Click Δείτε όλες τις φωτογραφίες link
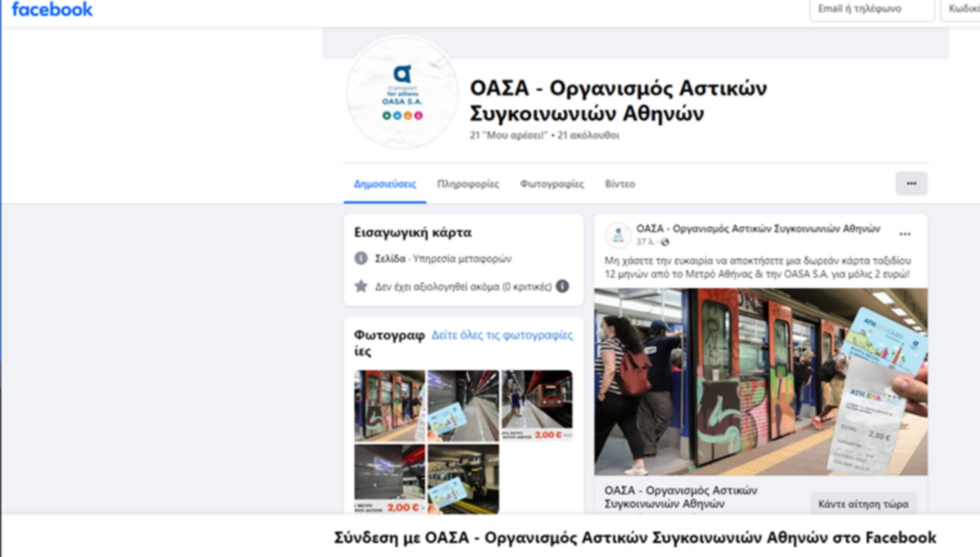Viewport: 980px width, 557px height. coord(502,335)
